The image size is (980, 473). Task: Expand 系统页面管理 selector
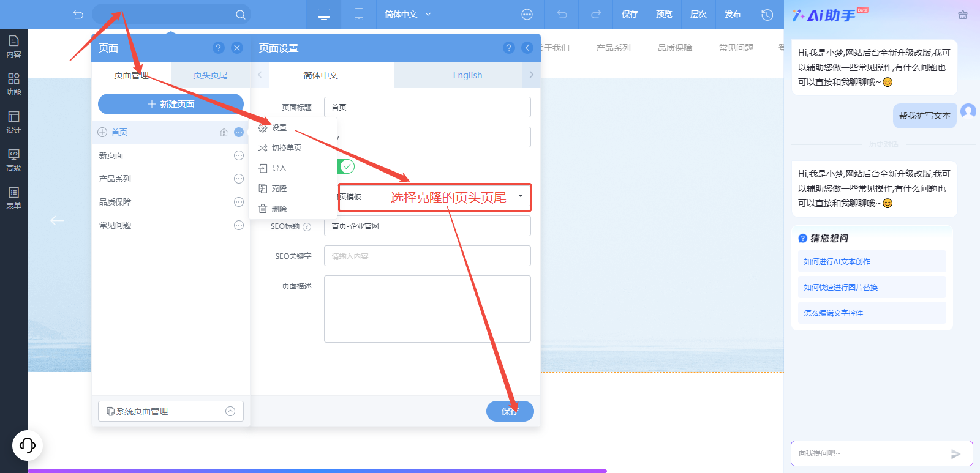[171, 411]
